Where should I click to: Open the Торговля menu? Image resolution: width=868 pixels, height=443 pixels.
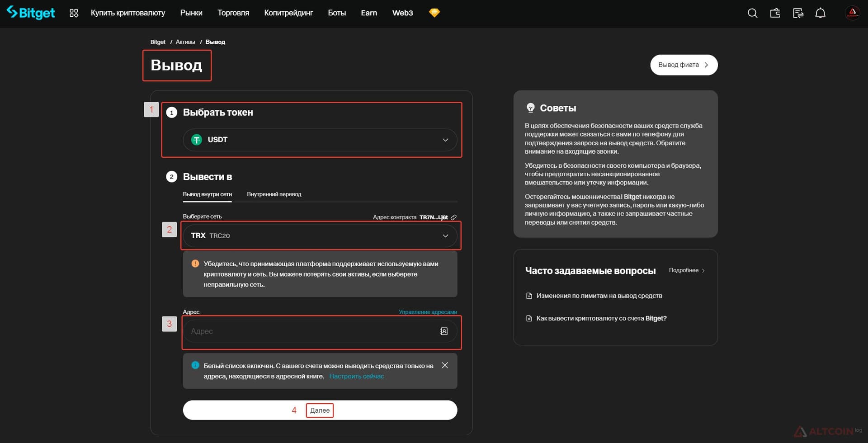click(x=233, y=13)
